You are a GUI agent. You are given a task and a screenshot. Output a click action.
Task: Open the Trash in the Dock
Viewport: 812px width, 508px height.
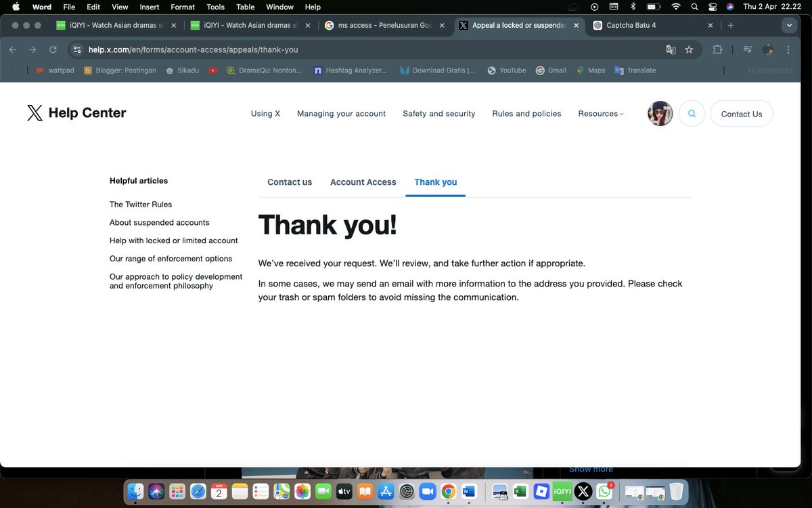(x=676, y=491)
